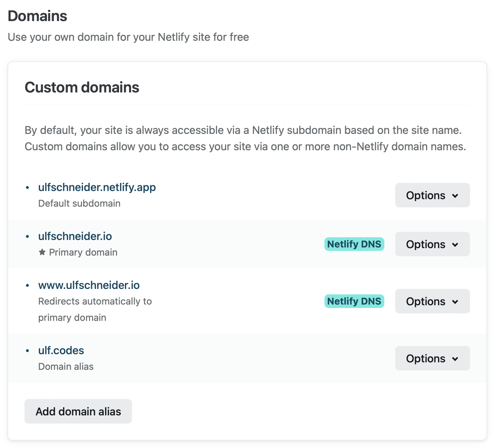Screen dimensions: 502x448
Task: Click the Domain alias label under ulf.codes
Action: [x=66, y=366]
